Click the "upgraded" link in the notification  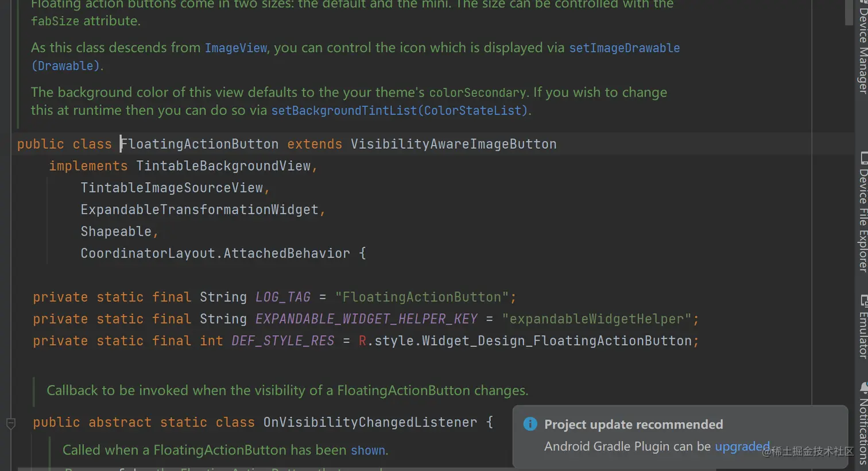pos(742,446)
